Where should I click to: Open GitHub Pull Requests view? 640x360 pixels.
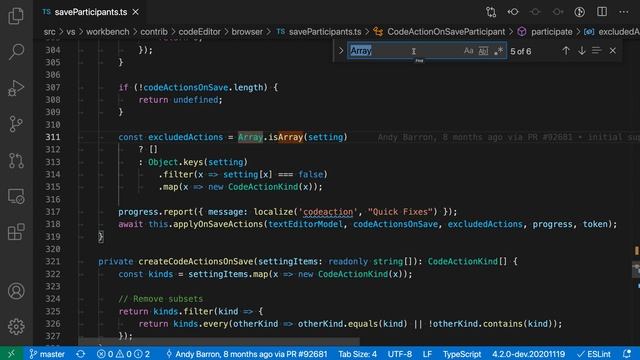click(x=16, y=160)
